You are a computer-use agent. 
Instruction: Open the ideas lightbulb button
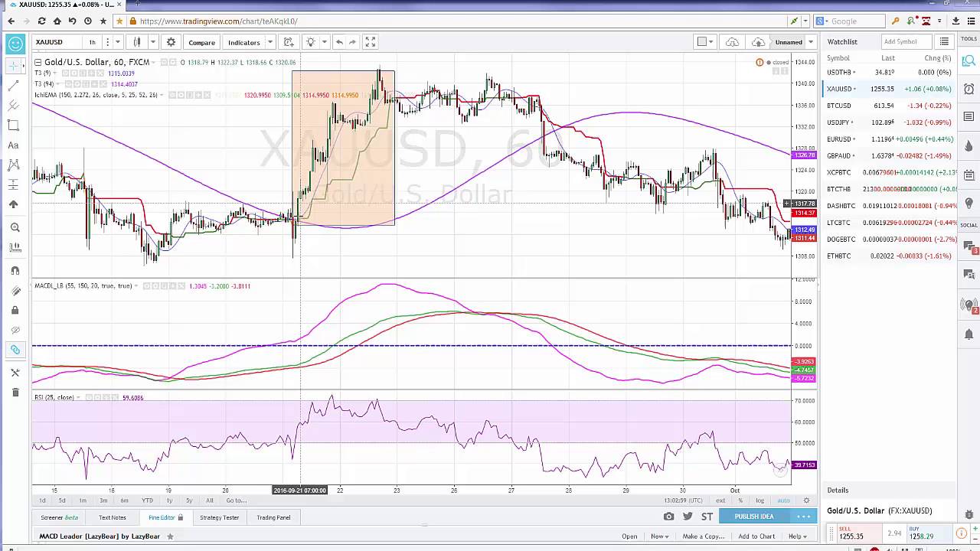[310, 42]
